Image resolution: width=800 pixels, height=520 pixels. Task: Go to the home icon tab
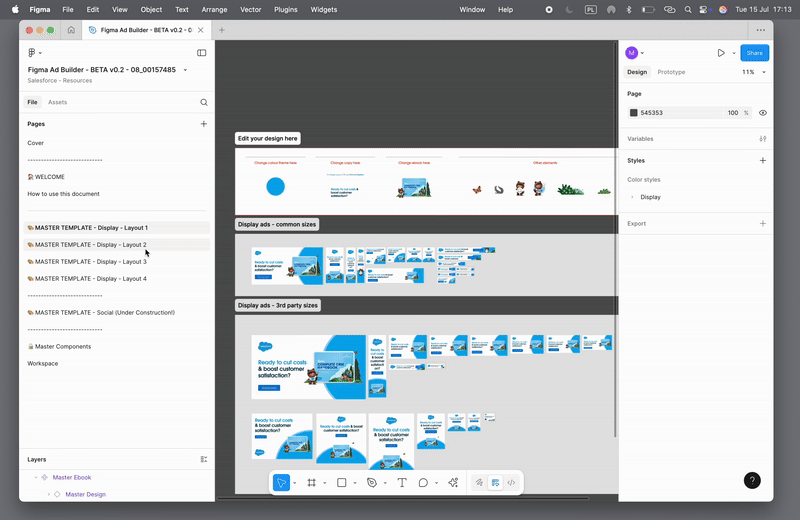[71, 30]
